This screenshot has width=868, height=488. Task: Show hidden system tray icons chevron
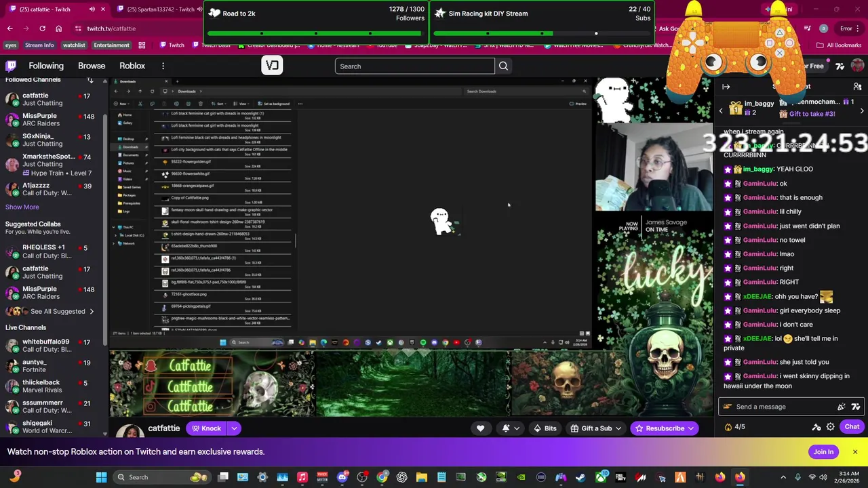coord(785,477)
